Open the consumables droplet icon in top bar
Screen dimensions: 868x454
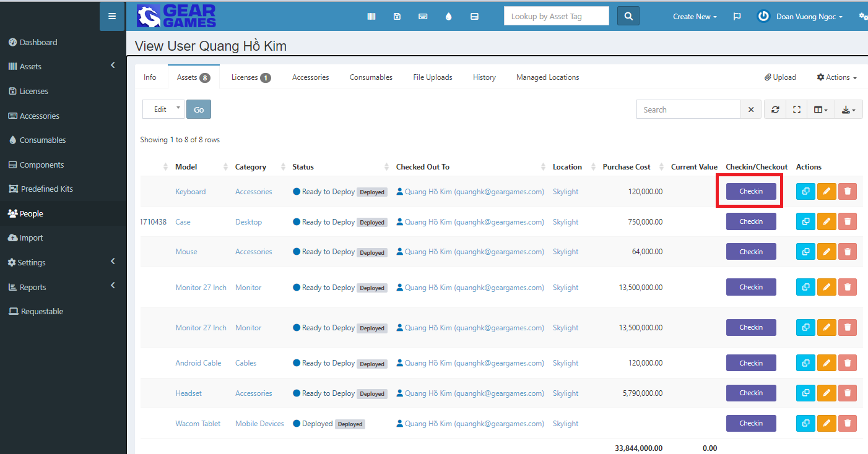point(448,17)
